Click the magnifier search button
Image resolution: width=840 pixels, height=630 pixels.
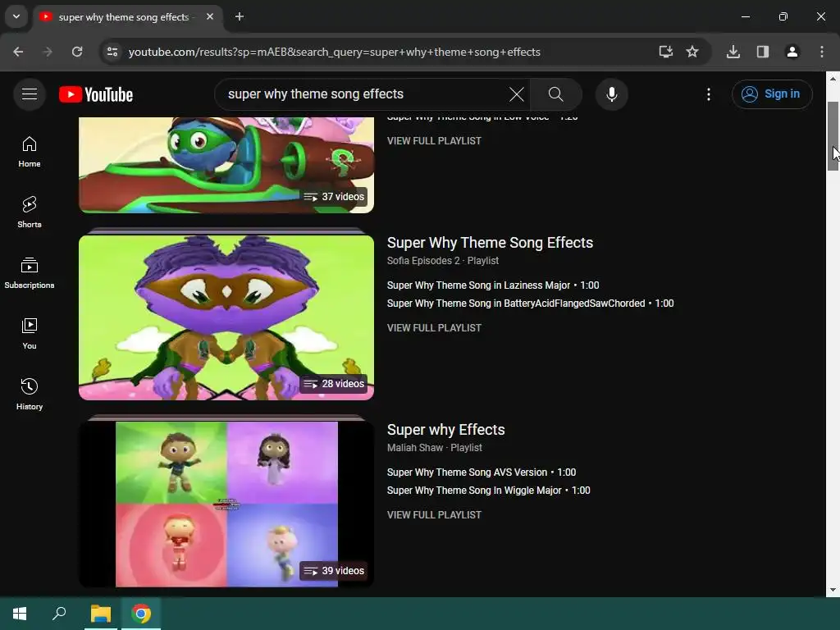(555, 94)
